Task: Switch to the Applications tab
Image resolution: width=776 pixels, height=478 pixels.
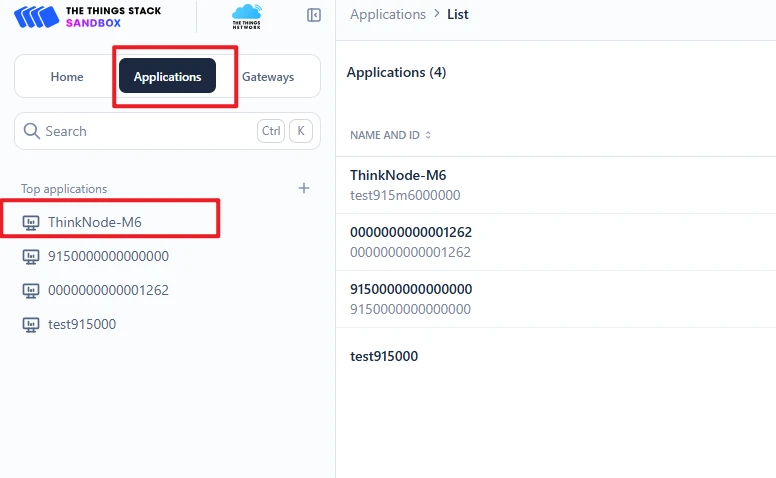Action: 167,77
